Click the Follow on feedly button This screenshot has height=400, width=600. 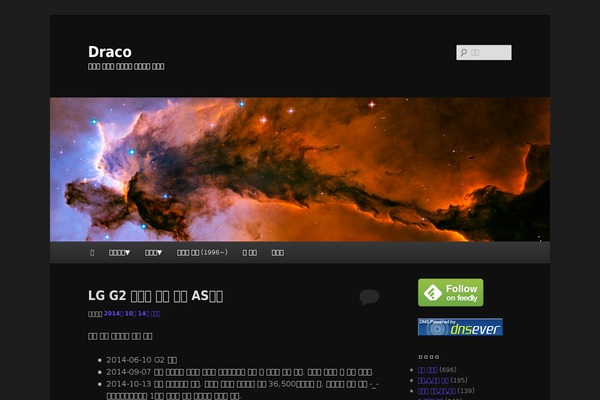point(450,292)
